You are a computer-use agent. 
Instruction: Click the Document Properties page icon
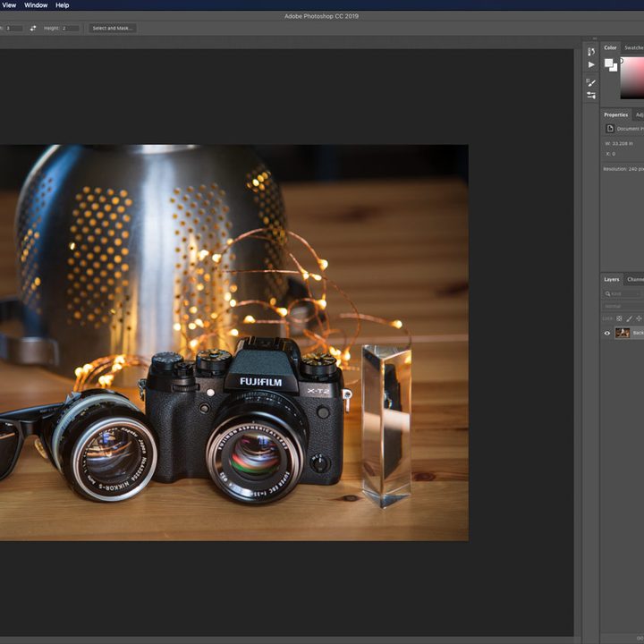pos(610,129)
